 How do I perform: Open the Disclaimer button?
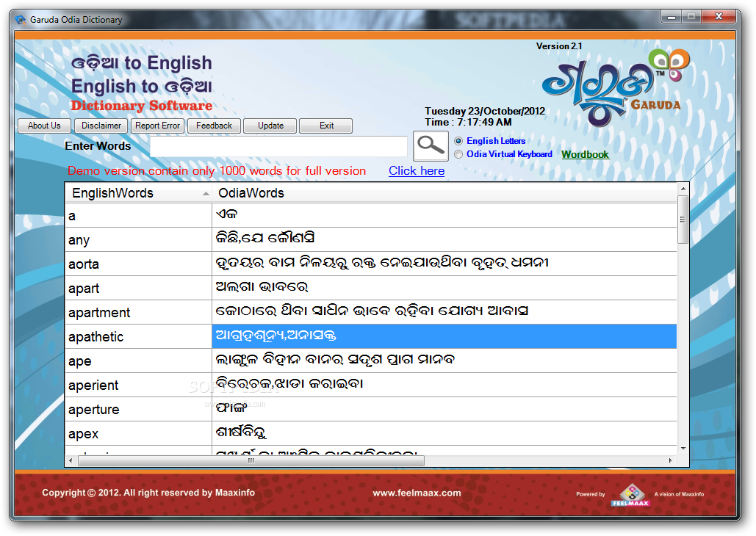pyautogui.click(x=101, y=126)
